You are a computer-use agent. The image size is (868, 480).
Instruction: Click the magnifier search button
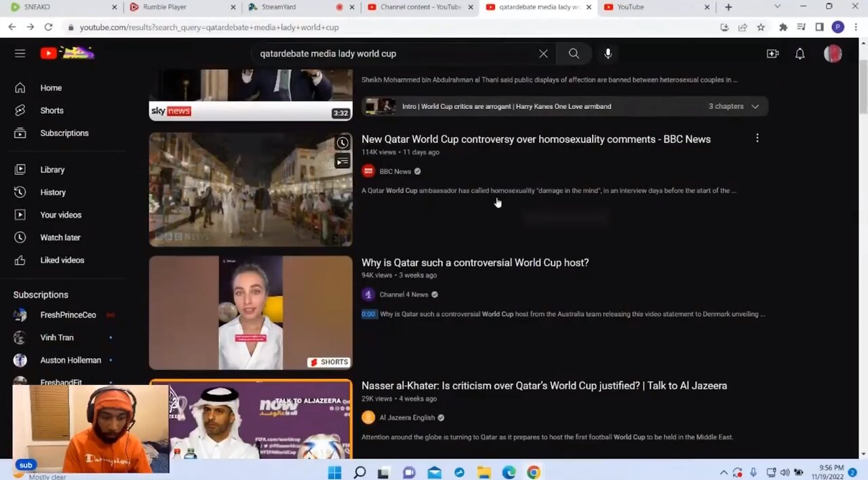[x=574, y=54]
